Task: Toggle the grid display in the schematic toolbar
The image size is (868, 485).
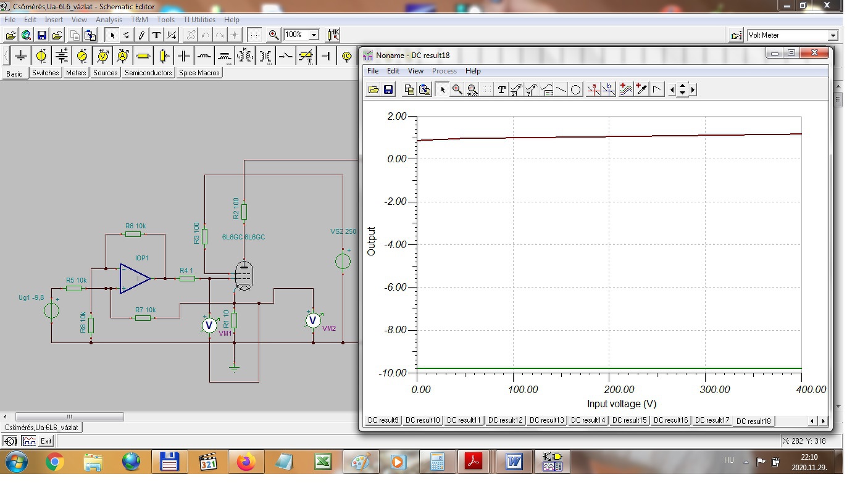Action: point(254,35)
